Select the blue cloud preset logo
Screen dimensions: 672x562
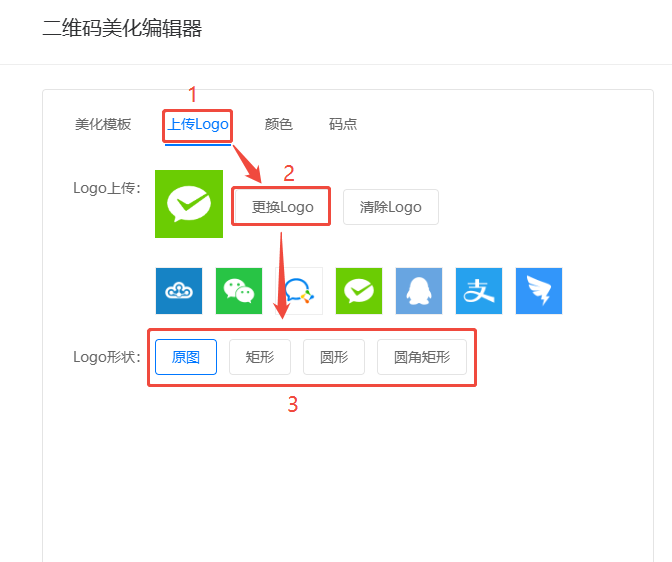(x=179, y=291)
